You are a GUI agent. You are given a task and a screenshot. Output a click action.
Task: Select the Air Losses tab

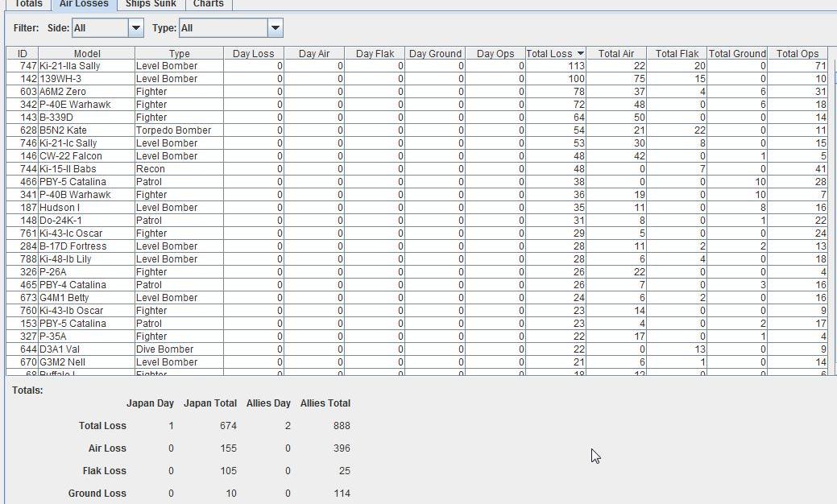coord(84,4)
